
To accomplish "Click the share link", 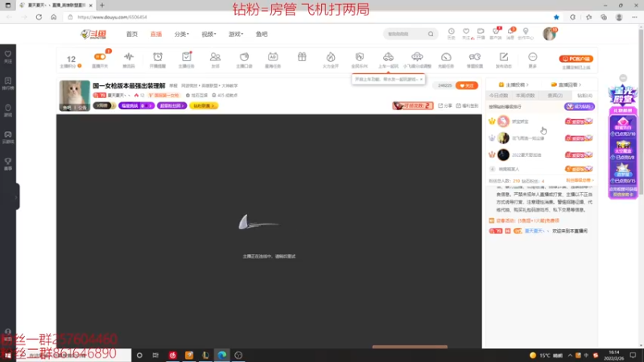I will [445, 105].
